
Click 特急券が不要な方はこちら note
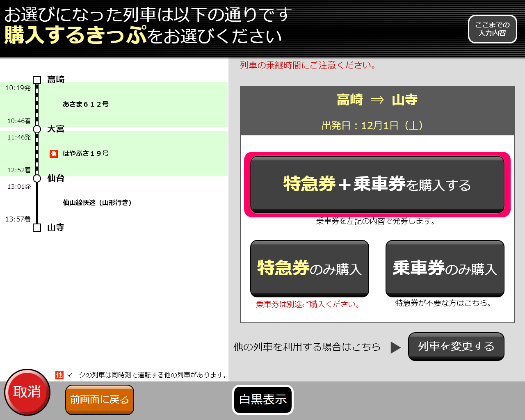tap(444, 303)
